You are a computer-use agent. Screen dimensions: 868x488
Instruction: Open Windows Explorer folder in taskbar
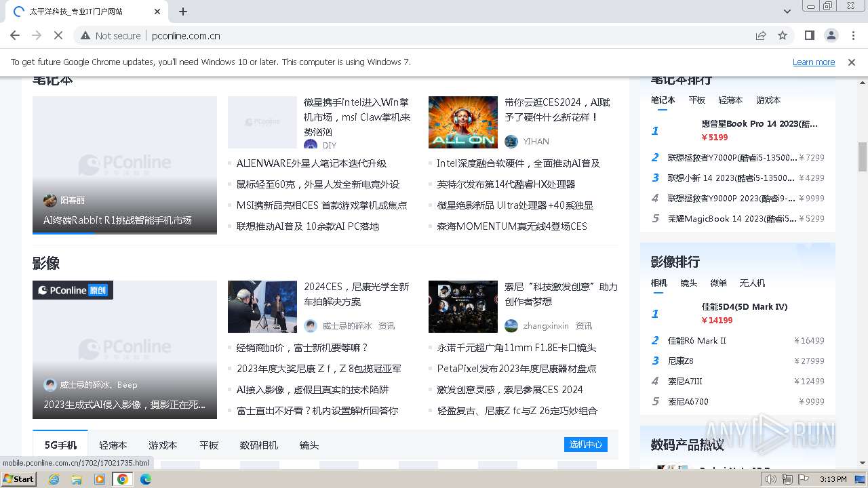coord(77,479)
